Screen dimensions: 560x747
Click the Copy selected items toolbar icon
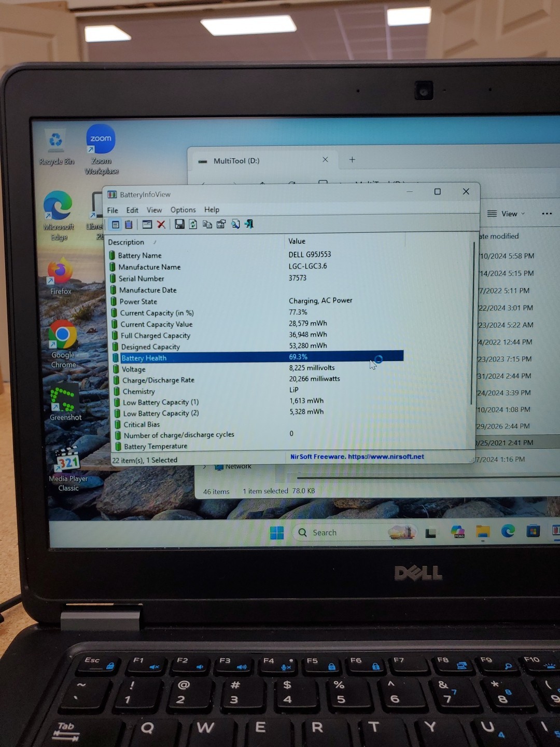point(207,224)
